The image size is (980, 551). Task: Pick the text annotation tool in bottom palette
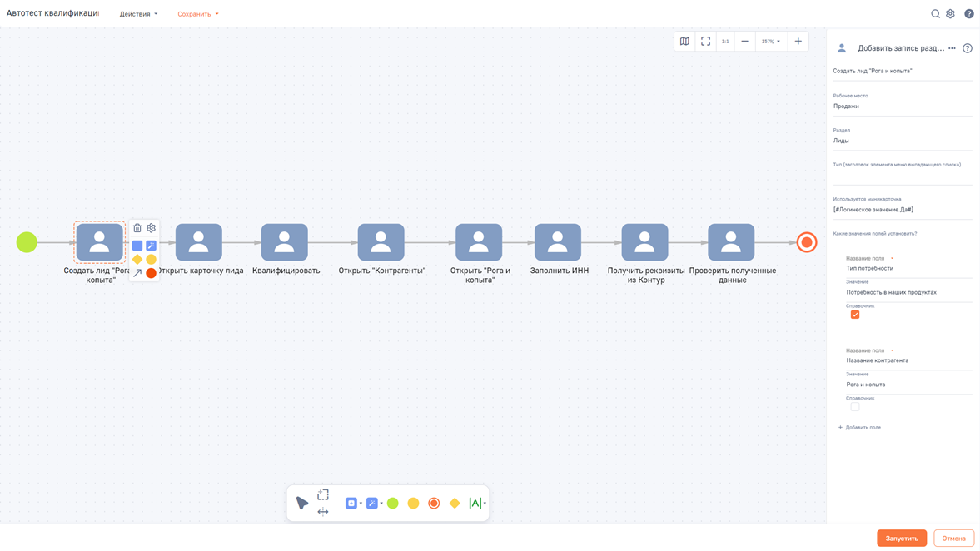475,503
